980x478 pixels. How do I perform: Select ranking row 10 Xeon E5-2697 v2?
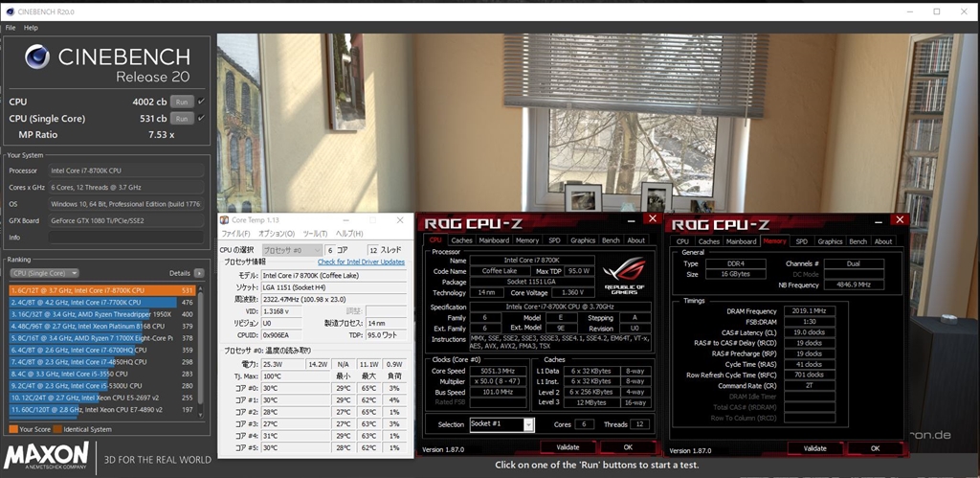pyautogui.click(x=102, y=398)
